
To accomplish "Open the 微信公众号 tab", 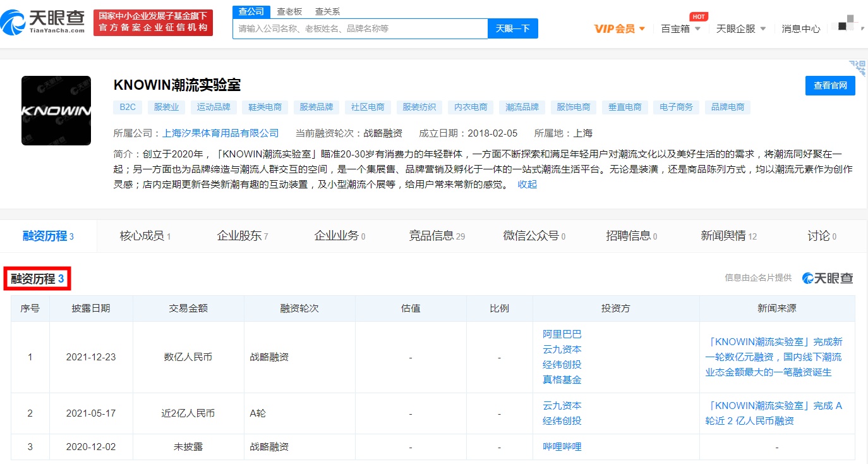I will click(534, 236).
